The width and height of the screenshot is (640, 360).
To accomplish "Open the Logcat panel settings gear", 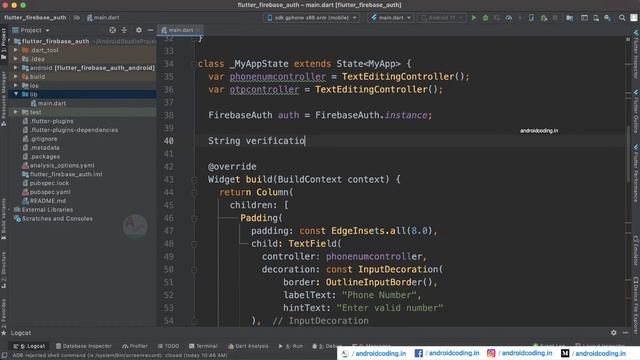I will [x=614, y=333].
